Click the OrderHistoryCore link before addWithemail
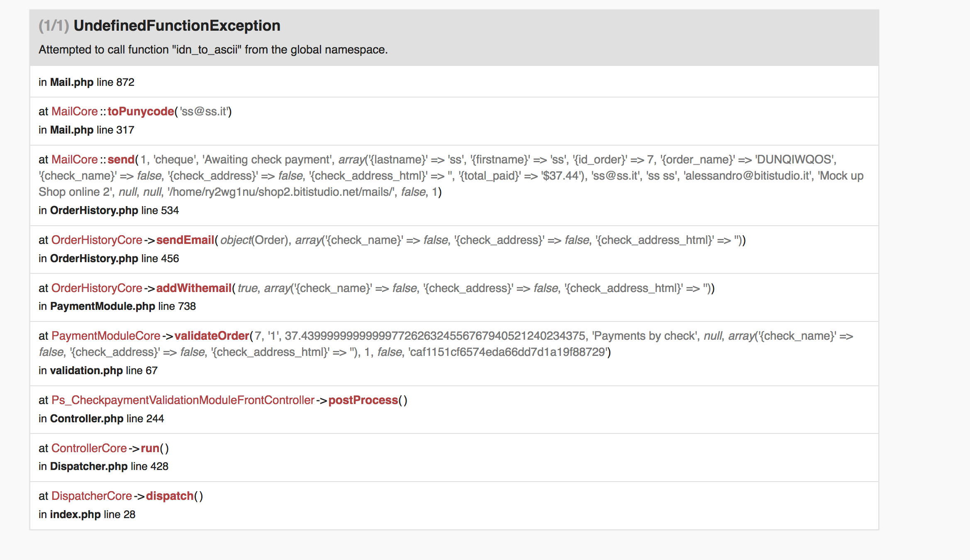970x560 pixels. [97, 288]
